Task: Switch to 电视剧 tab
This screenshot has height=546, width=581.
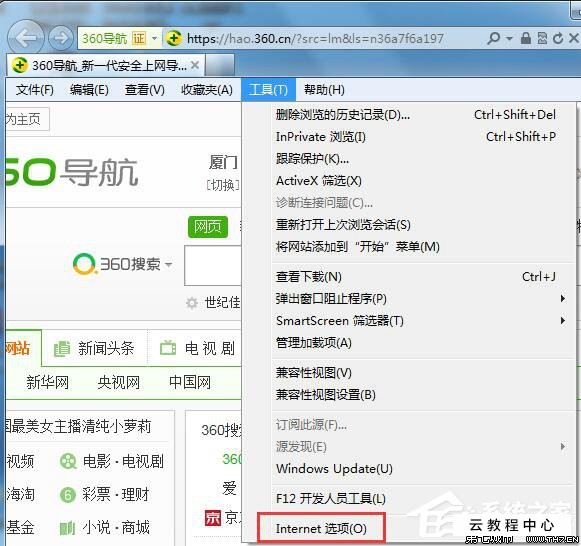Action: pos(197,348)
